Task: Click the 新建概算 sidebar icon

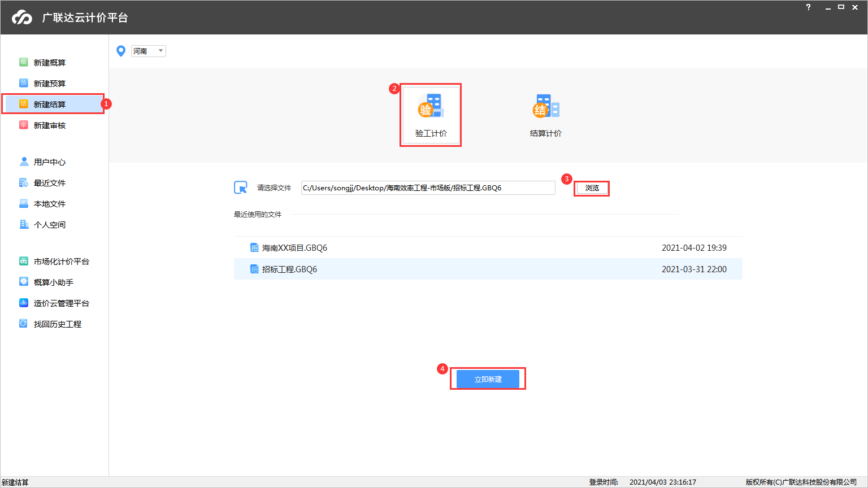Action: click(x=24, y=62)
